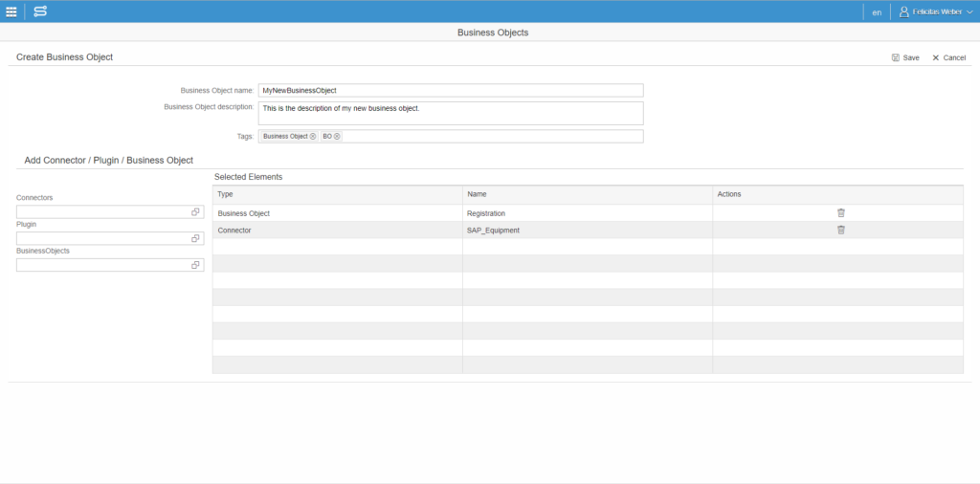Open value help for BusinessObjects field
Viewport: 980px width, 484px height.
(195, 265)
